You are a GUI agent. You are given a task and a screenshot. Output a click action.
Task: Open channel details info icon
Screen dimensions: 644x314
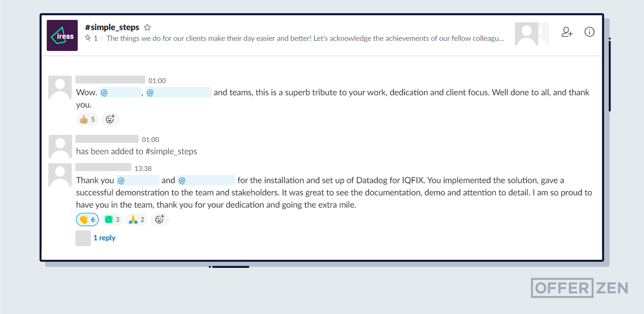pyautogui.click(x=589, y=32)
